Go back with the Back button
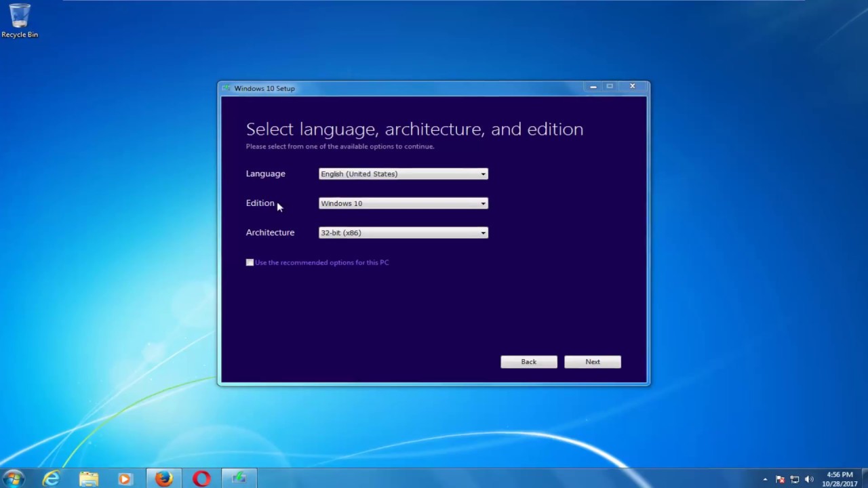868x488 pixels. tap(528, 362)
